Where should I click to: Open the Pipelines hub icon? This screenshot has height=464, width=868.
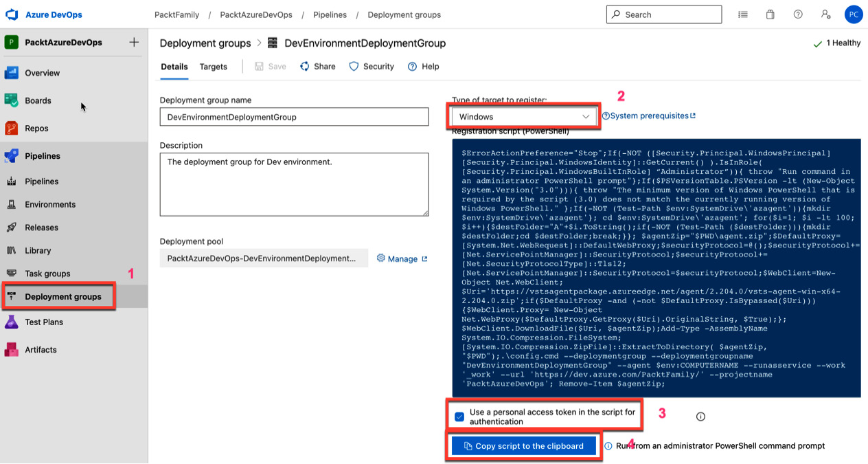pos(11,156)
